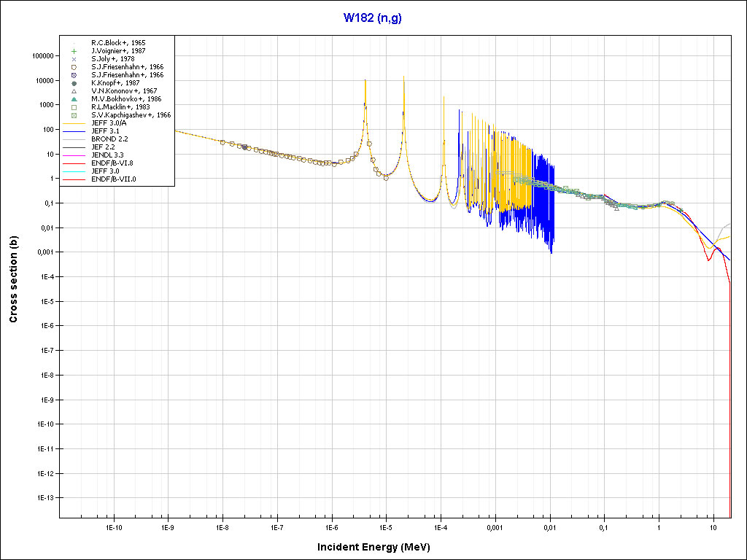747x560 pixels.
Task: Click the filled triangle marker for M.V.Bokhovko+, 1986
Action: tap(74, 99)
